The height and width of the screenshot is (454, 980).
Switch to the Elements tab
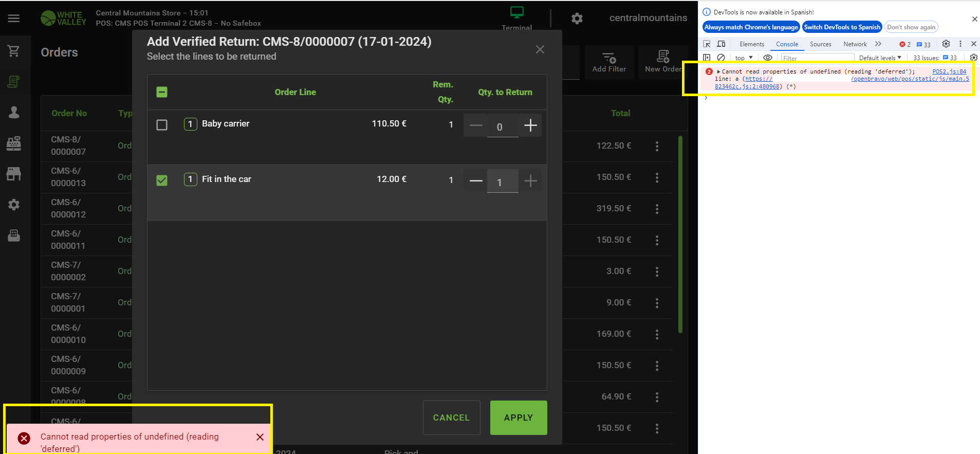click(x=752, y=44)
